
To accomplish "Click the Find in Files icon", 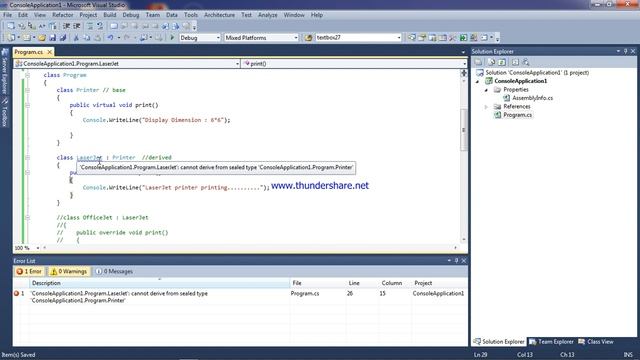I will click(308, 38).
